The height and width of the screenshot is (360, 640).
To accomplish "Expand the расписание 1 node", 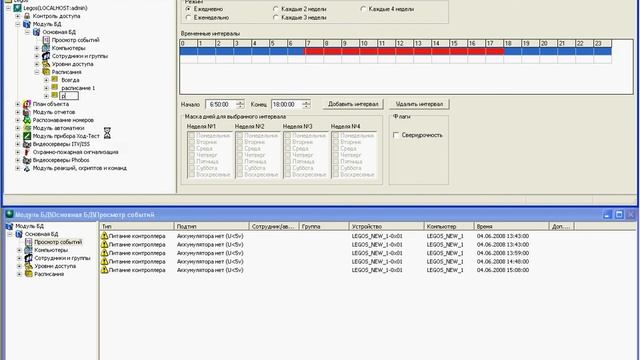I will (46, 88).
